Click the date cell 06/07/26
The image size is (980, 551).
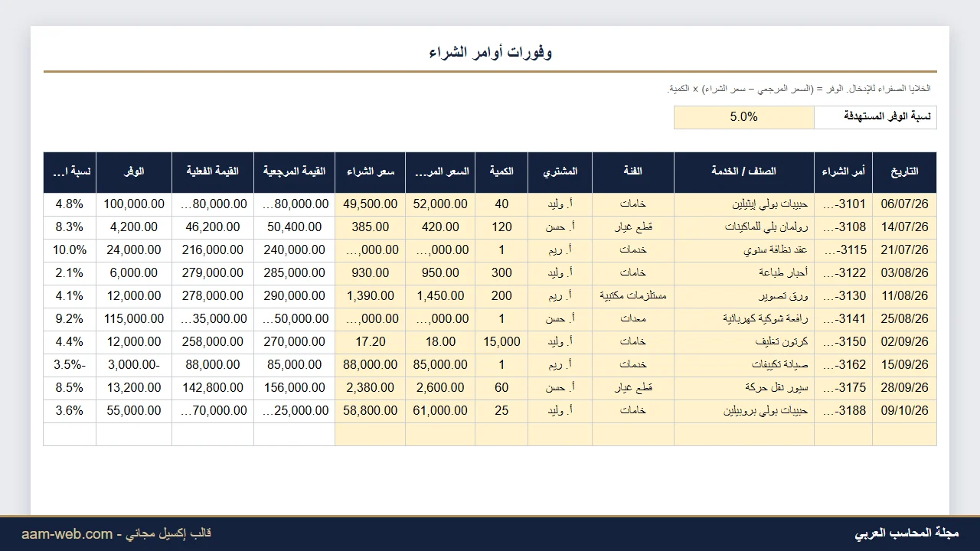coord(904,204)
